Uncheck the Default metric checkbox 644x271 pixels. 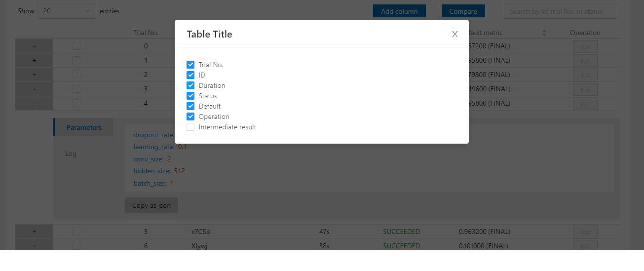pyautogui.click(x=190, y=106)
